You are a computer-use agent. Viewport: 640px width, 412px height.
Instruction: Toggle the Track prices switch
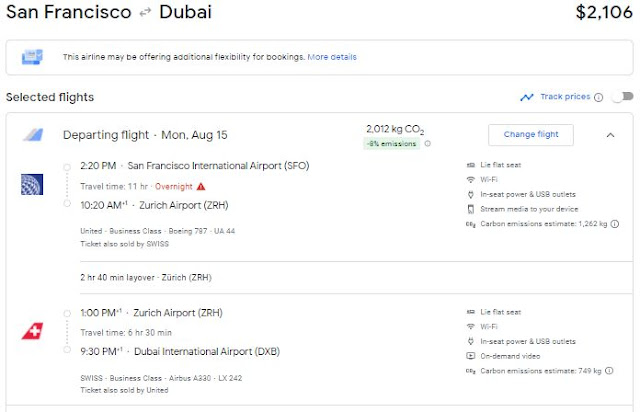pos(622,97)
